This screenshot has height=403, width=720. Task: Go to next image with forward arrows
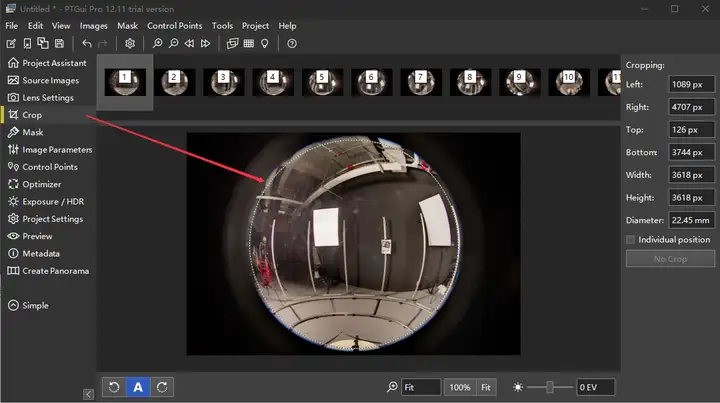click(x=205, y=44)
